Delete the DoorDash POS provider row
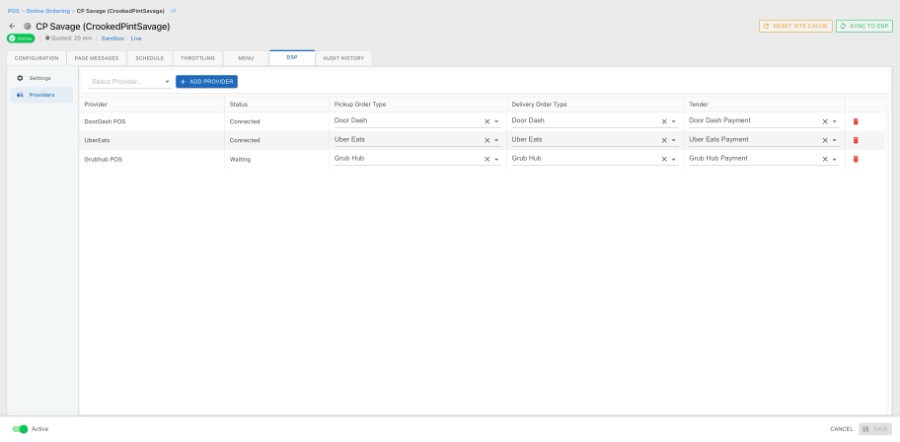Image resolution: width=900 pixels, height=442 pixels. coord(855,121)
